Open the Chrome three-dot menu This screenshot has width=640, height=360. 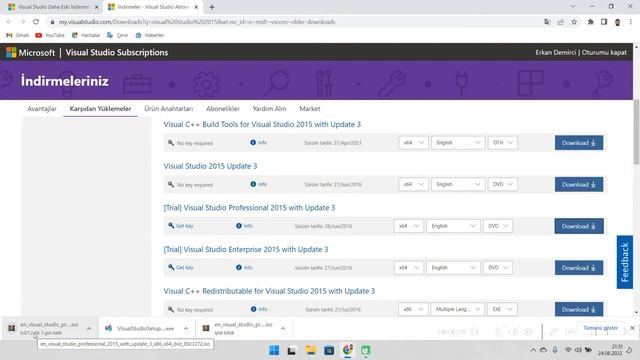pos(631,22)
